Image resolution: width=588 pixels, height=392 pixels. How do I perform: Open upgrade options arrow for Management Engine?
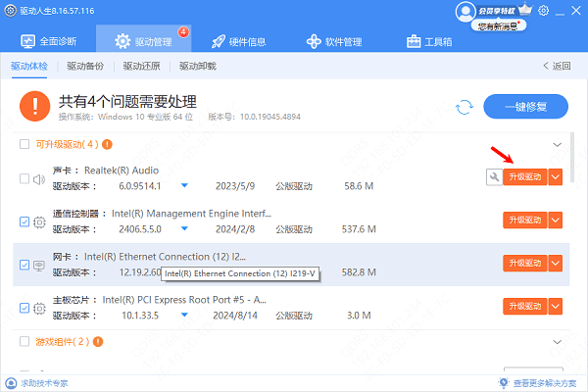556,220
